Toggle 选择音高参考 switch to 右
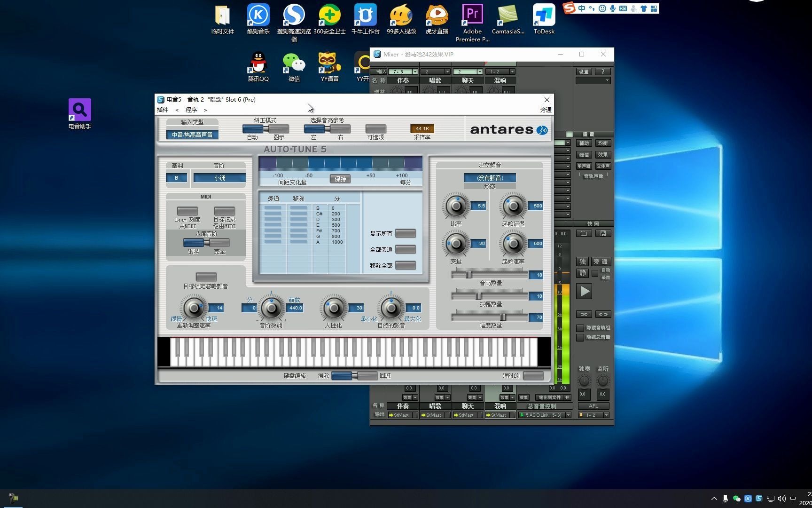812x508 pixels. pos(340,129)
